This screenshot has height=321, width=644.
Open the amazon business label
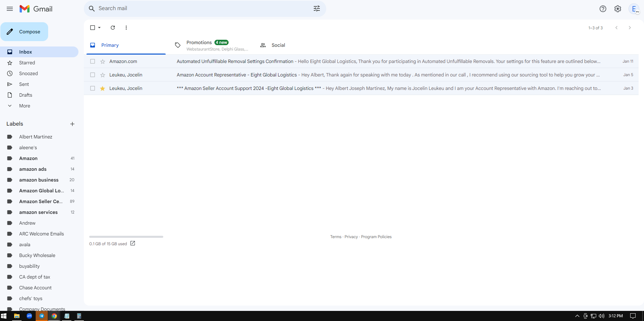tap(39, 180)
